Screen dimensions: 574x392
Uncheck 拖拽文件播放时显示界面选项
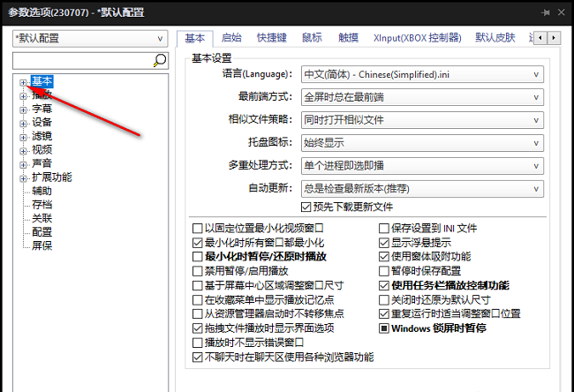coord(197,328)
